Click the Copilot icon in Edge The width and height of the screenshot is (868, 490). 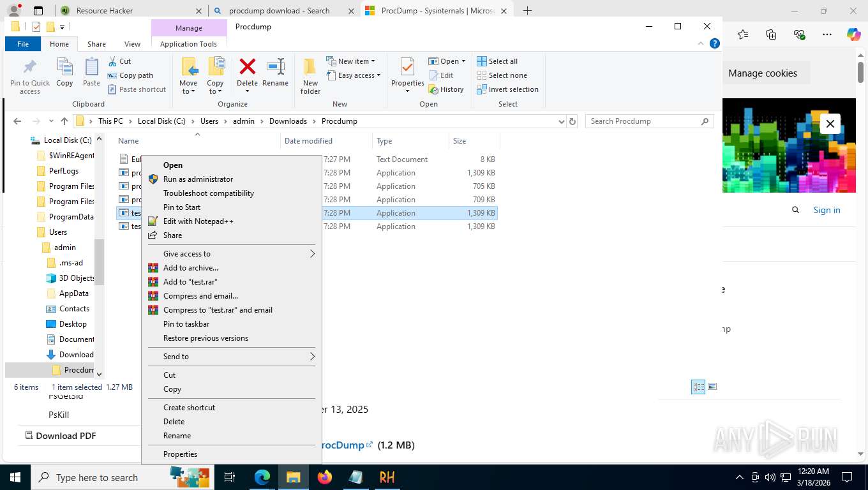(x=853, y=34)
